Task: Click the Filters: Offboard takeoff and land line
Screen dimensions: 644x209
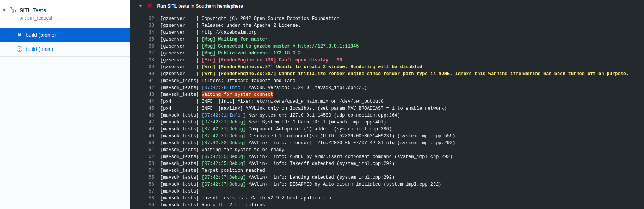Action: pos(248,81)
